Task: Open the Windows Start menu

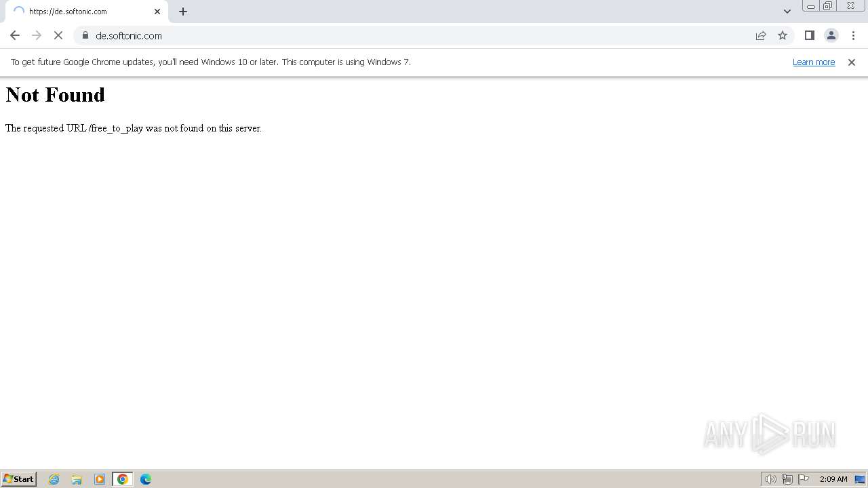Action: click(x=19, y=479)
